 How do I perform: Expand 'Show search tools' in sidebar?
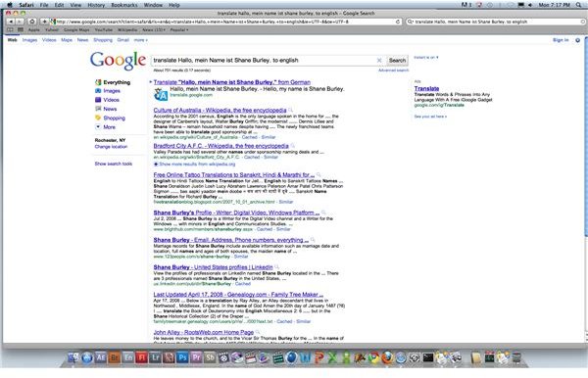tap(114, 164)
